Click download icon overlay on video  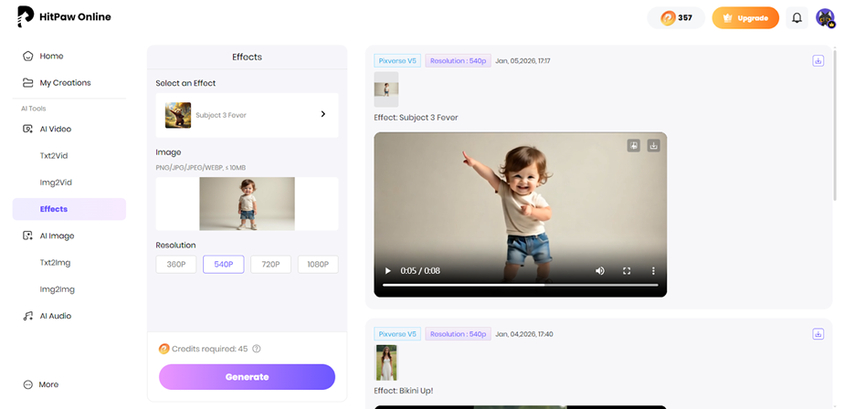pos(654,145)
